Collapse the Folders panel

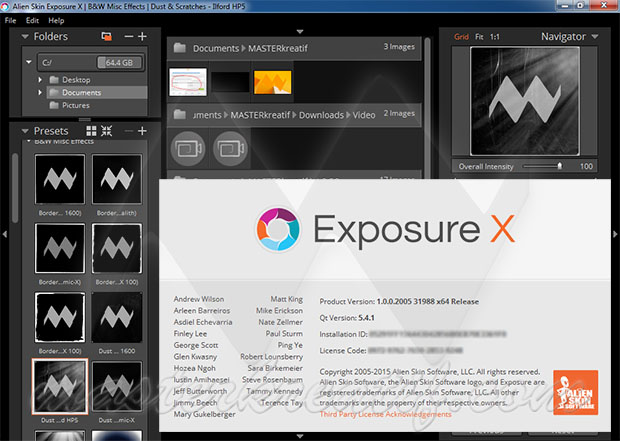pyautogui.click(x=25, y=36)
